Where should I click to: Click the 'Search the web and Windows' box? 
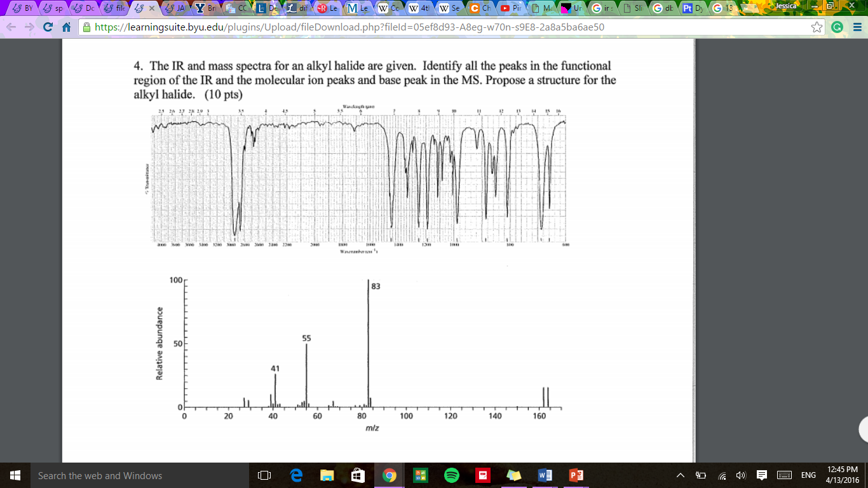[x=140, y=475]
